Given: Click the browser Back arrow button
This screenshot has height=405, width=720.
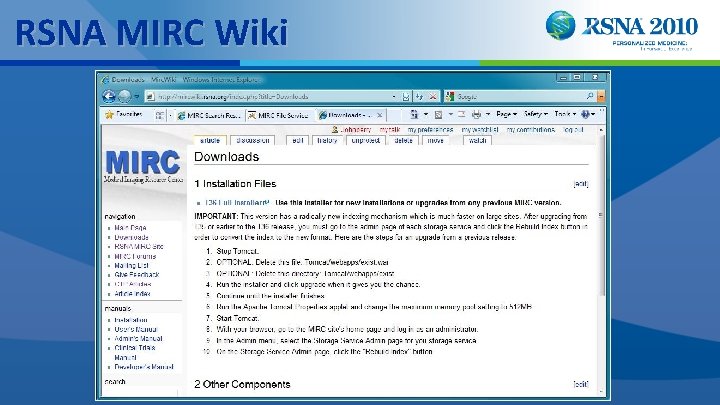Looking at the screenshot, I should tap(109, 96).
